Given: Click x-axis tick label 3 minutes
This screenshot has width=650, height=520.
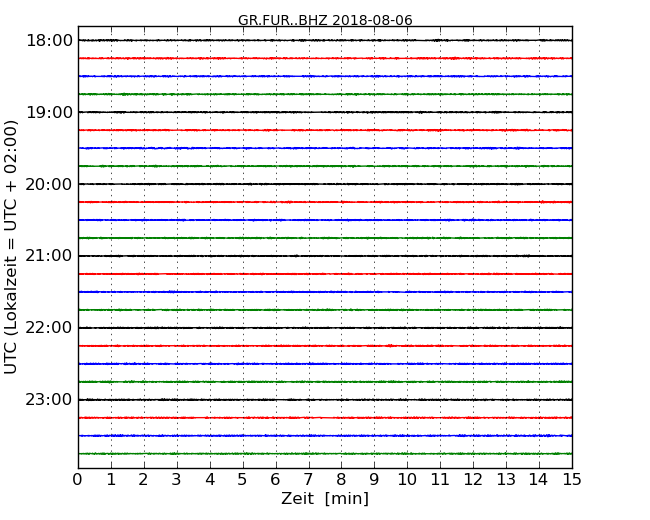Looking at the screenshot, I should [x=177, y=479].
